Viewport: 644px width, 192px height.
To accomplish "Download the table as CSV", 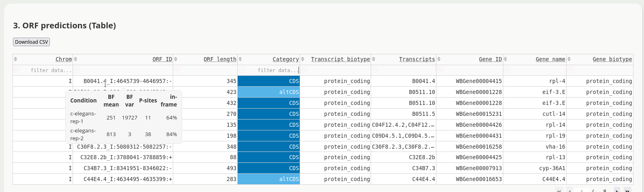I will [32, 42].
